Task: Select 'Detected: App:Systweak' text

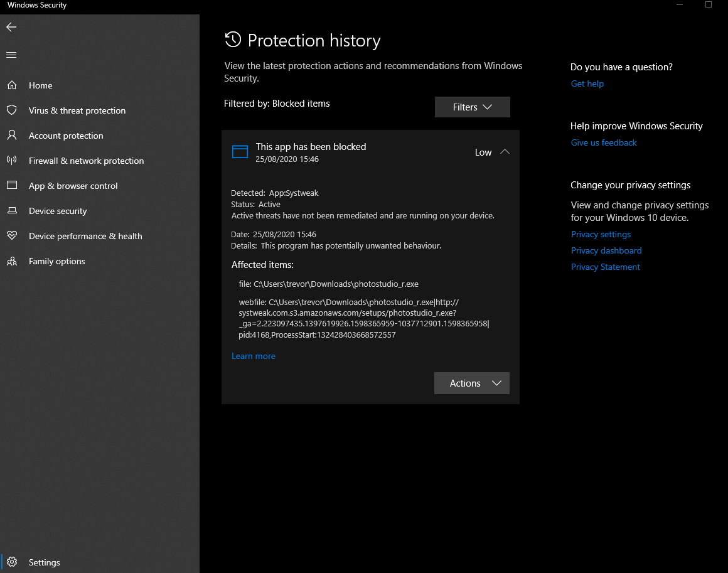Action: coord(274,193)
